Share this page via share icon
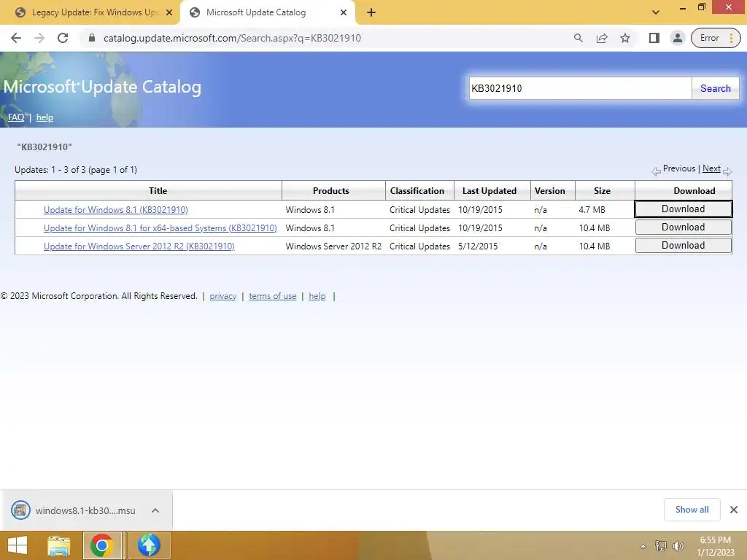The image size is (747, 560). tap(602, 38)
